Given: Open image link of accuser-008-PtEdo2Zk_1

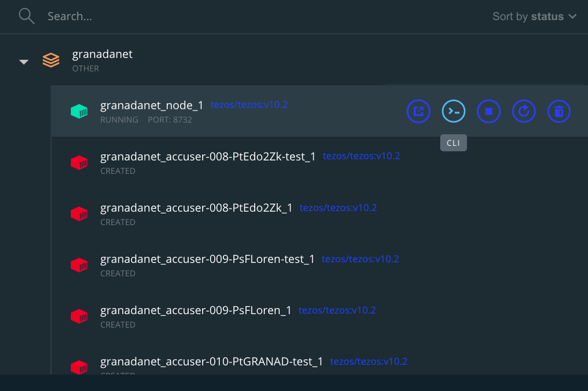Looking at the screenshot, I should 338,208.
